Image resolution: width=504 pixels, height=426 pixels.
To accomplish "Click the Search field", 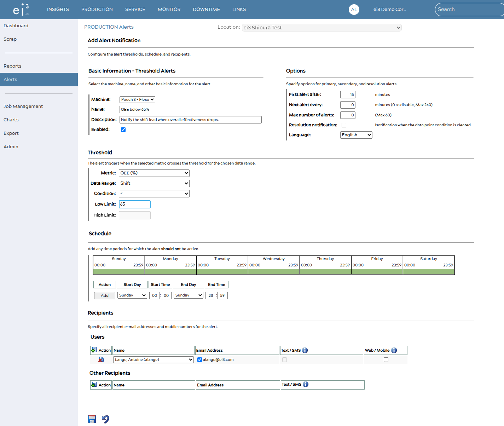I will click(x=470, y=10).
